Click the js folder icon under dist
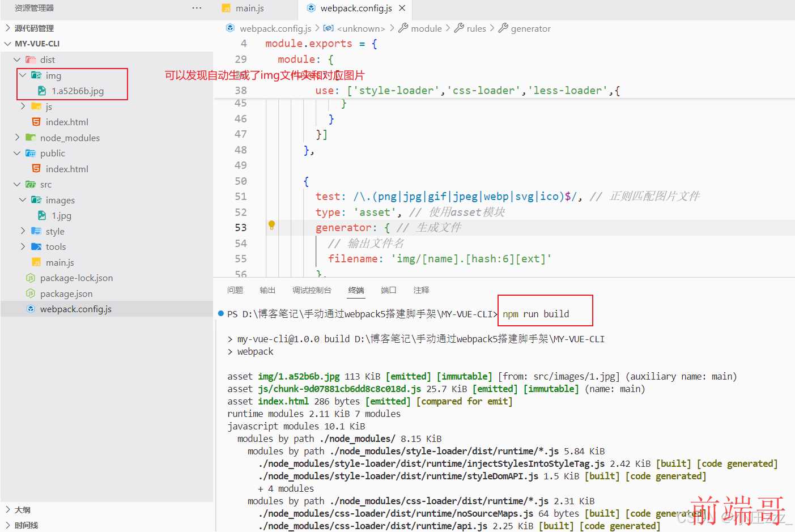The height and width of the screenshot is (532, 795). (36, 107)
